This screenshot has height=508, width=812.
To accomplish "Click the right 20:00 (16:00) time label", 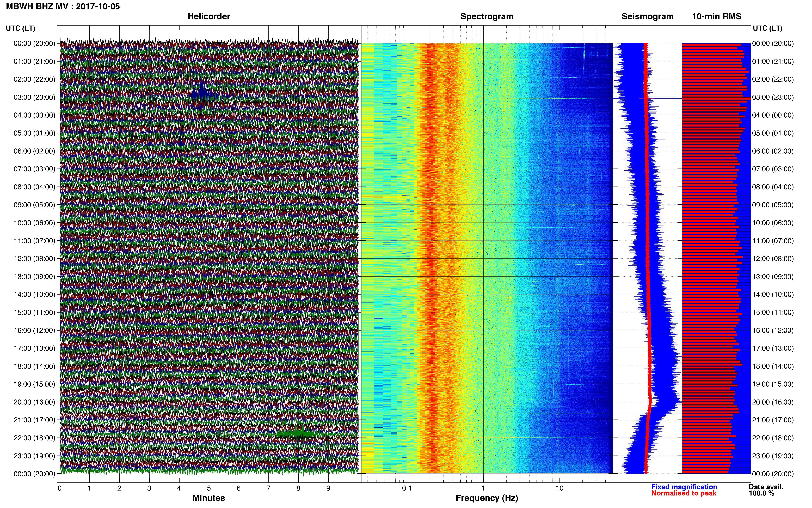I will coord(773,402).
